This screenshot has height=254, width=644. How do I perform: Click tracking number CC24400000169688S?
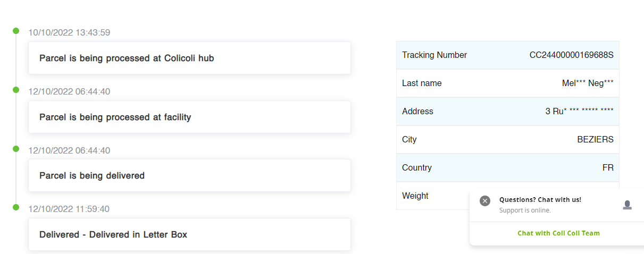tap(571, 55)
